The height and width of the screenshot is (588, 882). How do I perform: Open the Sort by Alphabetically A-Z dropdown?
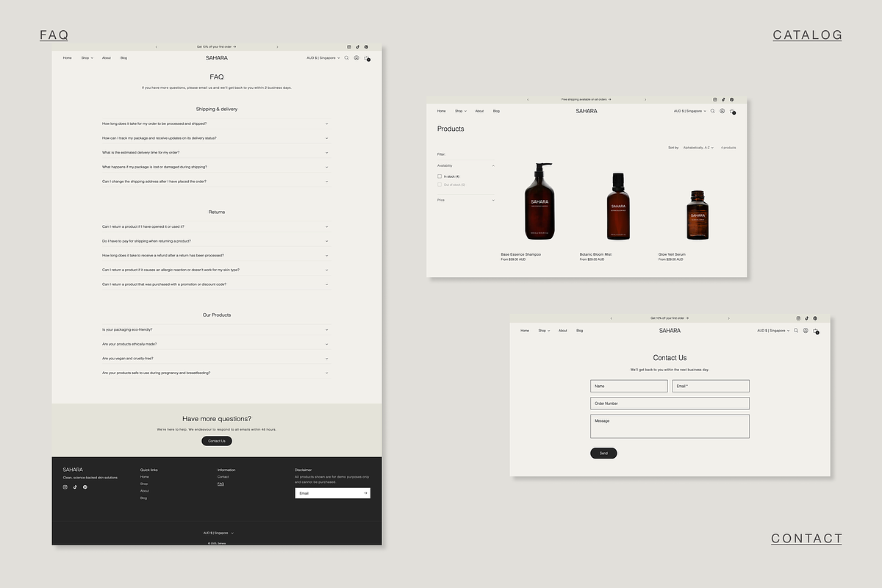click(698, 148)
